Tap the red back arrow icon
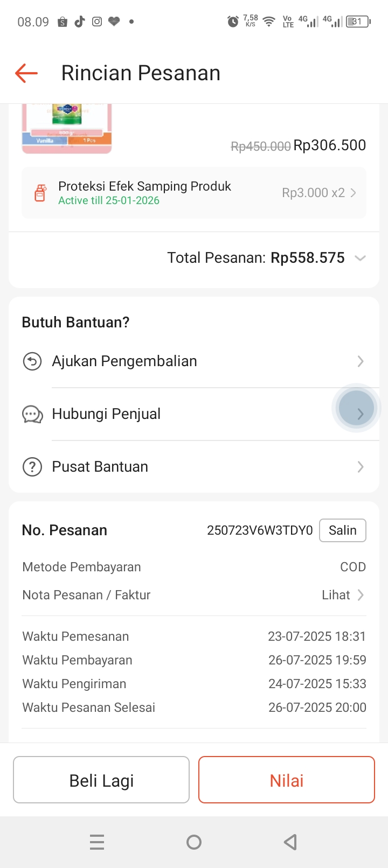 [x=26, y=73]
